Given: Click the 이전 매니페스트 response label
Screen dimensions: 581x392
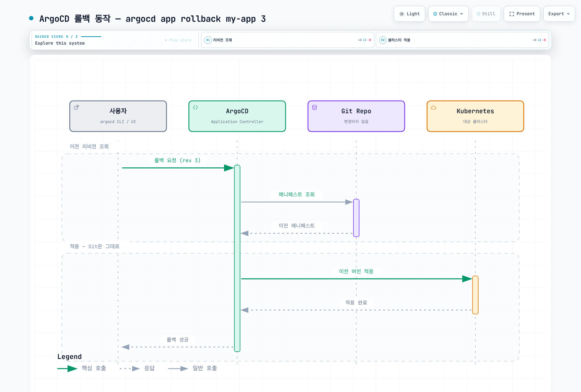Looking at the screenshot, I should pos(297,226).
